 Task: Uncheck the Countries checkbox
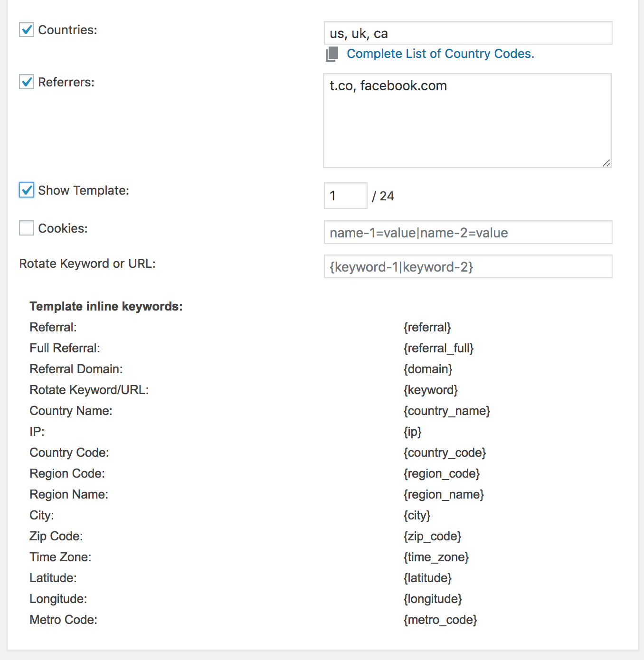27,29
